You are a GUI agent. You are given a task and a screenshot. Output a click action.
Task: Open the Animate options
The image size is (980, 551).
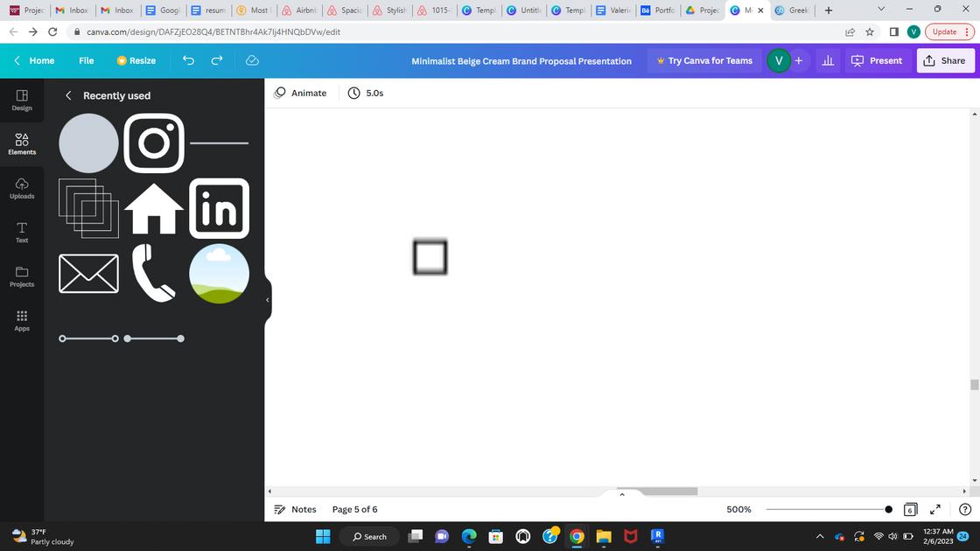301,93
